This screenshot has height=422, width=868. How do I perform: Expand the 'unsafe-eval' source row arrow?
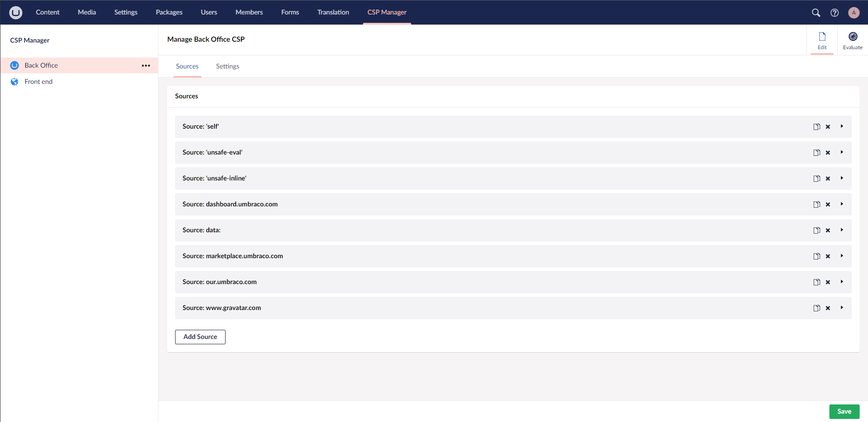(x=842, y=152)
